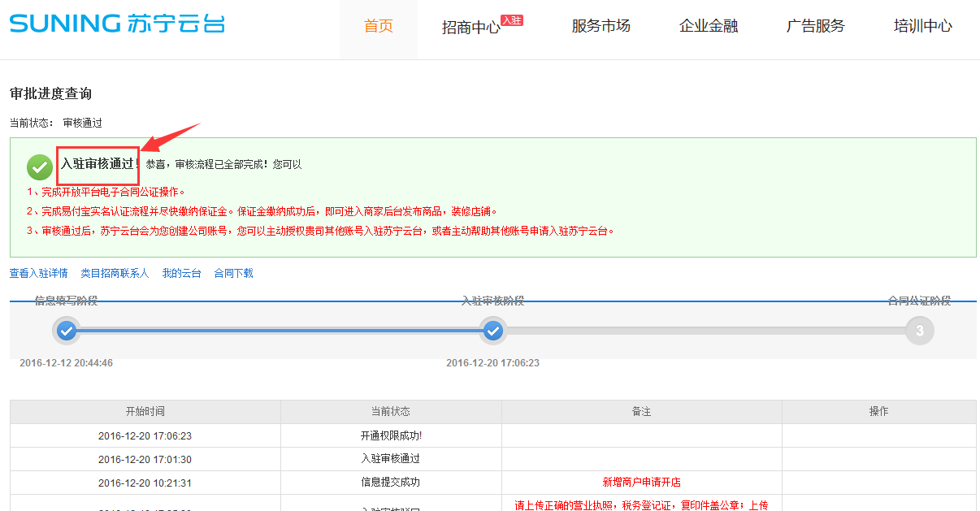
Task: Click the 查看入驻详情 link
Action: [38, 273]
